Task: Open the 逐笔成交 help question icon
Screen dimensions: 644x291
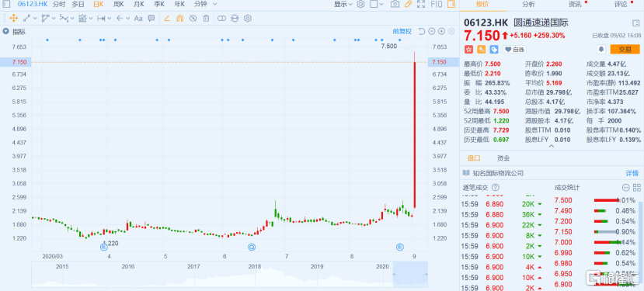Action: 495,188
